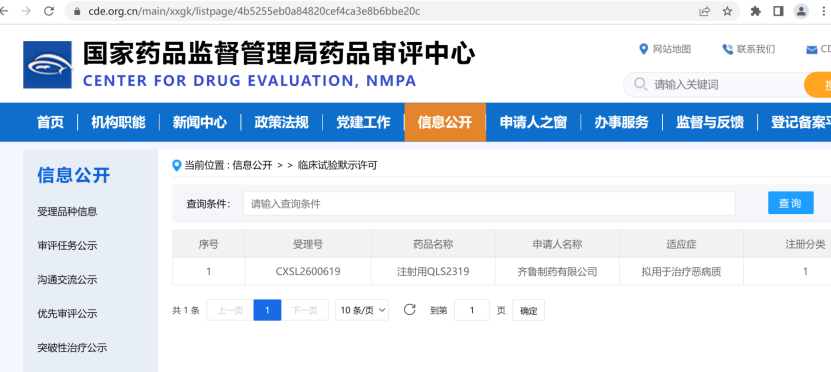
Task: Click the 共 1 条 total count text
Action: 186,311
